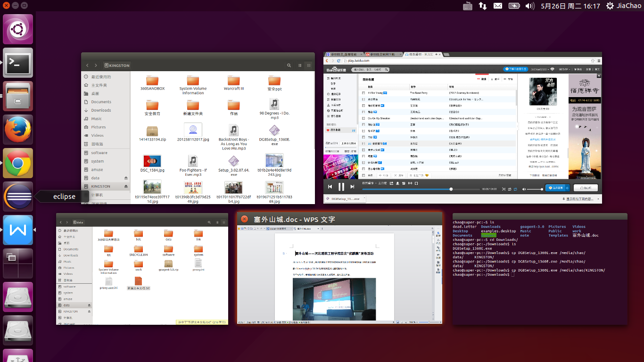Open Chrome's menu in Baidu Music window

coord(598,61)
